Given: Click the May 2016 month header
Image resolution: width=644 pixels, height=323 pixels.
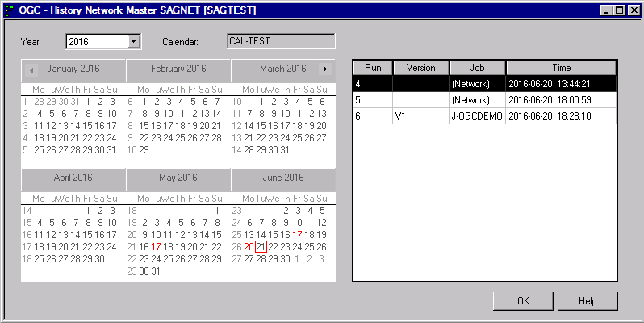Looking at the screenshot, I should click(178, 178).
